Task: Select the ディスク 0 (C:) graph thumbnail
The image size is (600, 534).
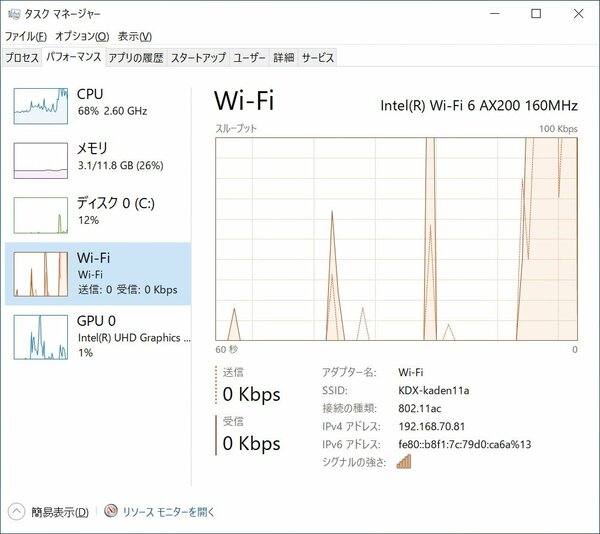Action: coord(41,215)
